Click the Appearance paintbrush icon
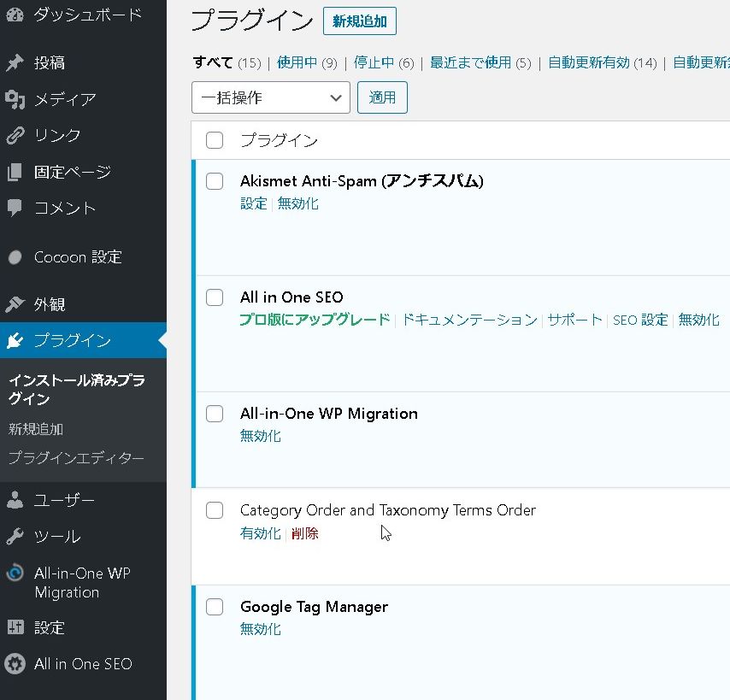The image size is (730, 700). 15,304
